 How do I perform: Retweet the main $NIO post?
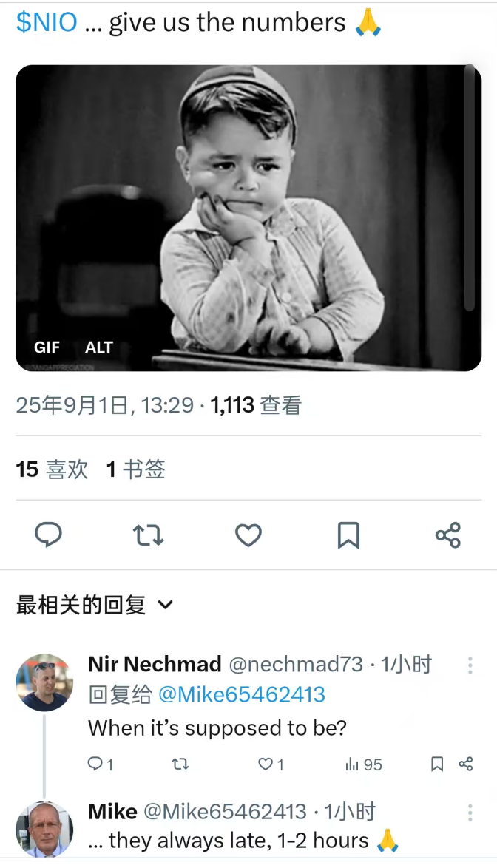click(149, 535)
